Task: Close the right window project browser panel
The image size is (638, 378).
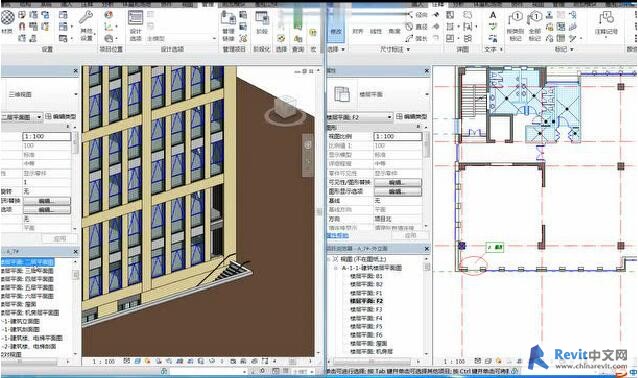Action: (x=426, y=248)
